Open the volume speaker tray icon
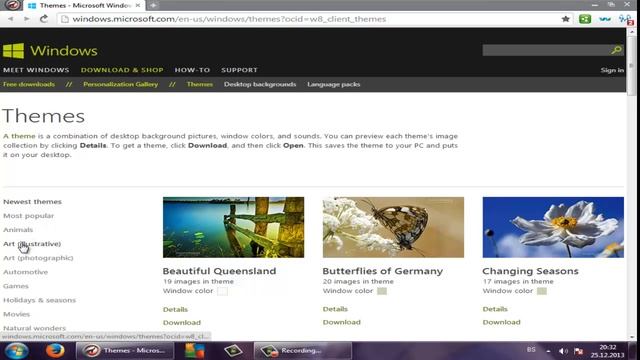 pos(563,351)
